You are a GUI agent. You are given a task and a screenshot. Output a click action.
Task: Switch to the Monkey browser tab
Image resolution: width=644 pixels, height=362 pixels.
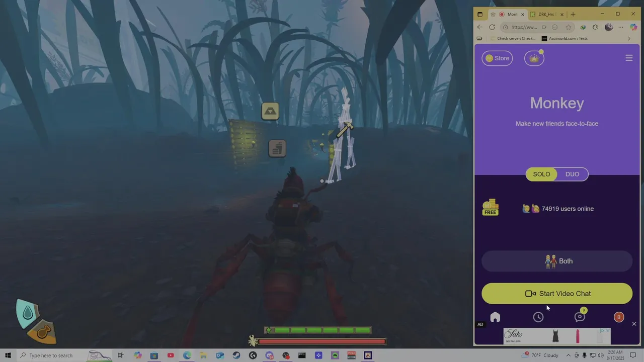(507, 14)
